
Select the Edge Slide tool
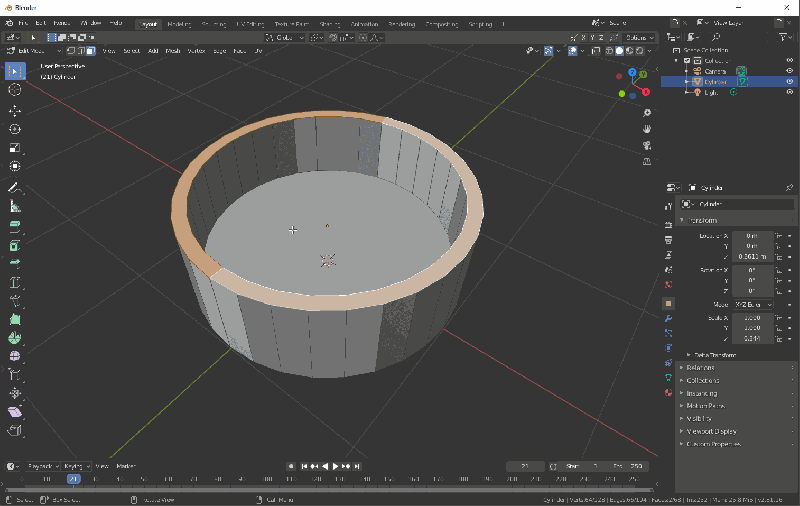coord(15,375)
